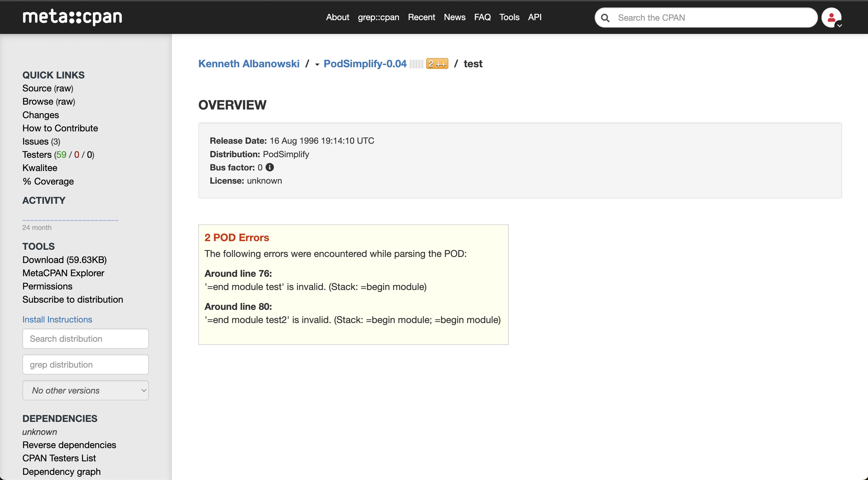868x480 pixels.
Task: Open the Tools menu in navbar
Action: [509, 17]
